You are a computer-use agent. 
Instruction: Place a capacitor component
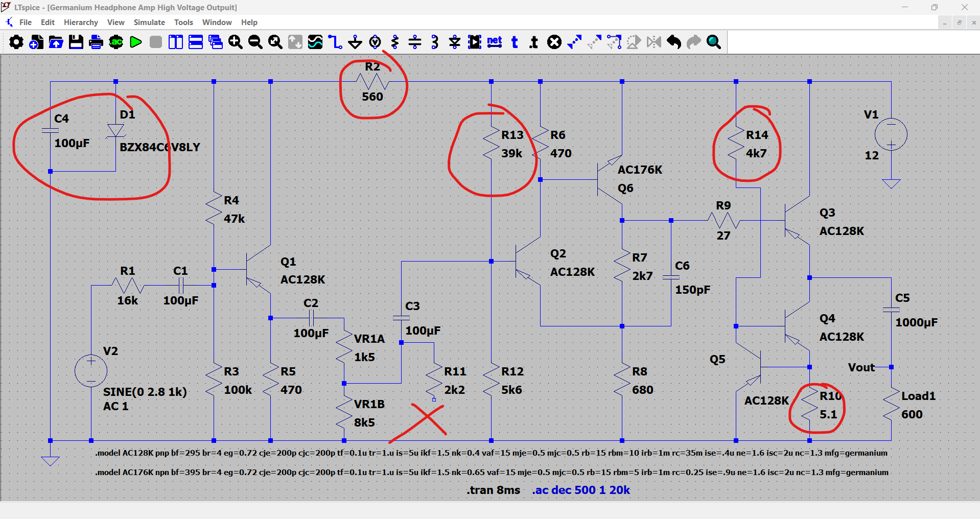415,42
